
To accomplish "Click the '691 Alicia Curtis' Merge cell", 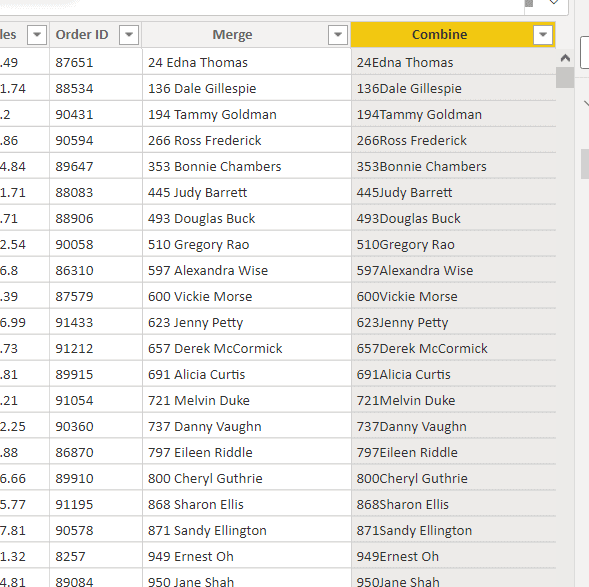I will click(x=246, y=374).
